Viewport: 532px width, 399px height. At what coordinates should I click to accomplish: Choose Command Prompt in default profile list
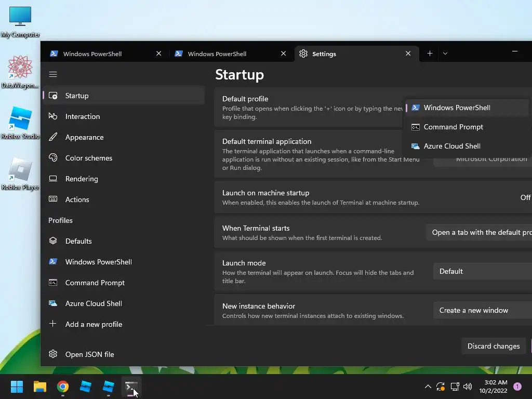click(467, 127)
